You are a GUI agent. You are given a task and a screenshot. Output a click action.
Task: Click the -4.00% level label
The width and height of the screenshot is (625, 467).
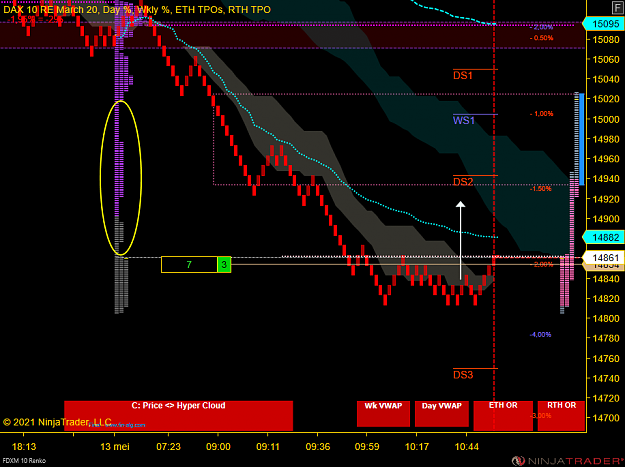click(x=540, y=334)
